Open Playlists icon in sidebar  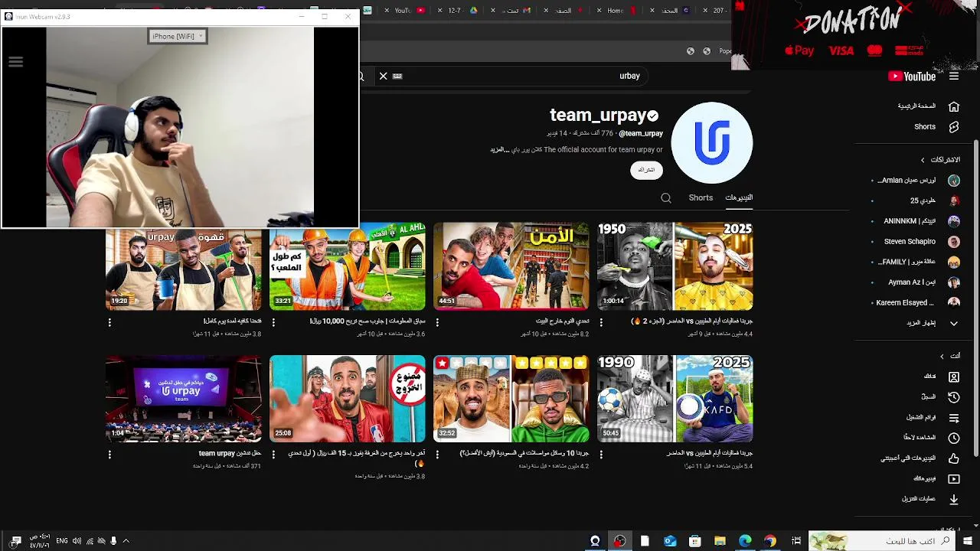click(954, 418)
